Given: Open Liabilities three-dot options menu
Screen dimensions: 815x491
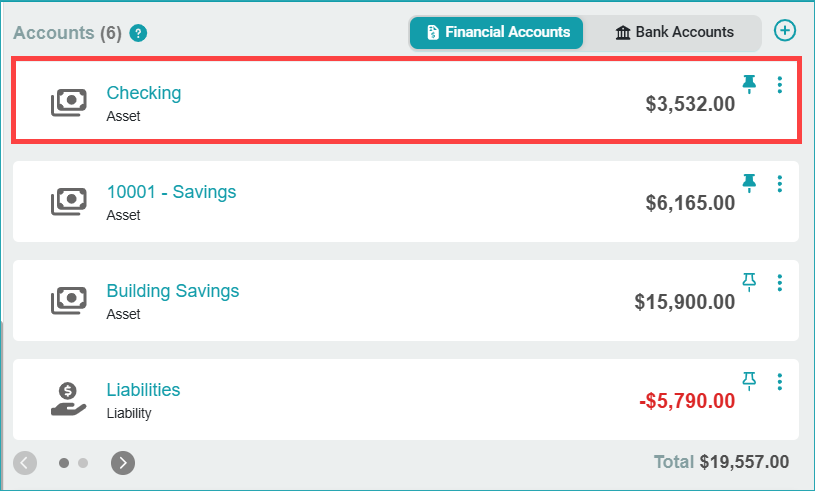Looking at the screenshot, I should click(x=780, y=381).
